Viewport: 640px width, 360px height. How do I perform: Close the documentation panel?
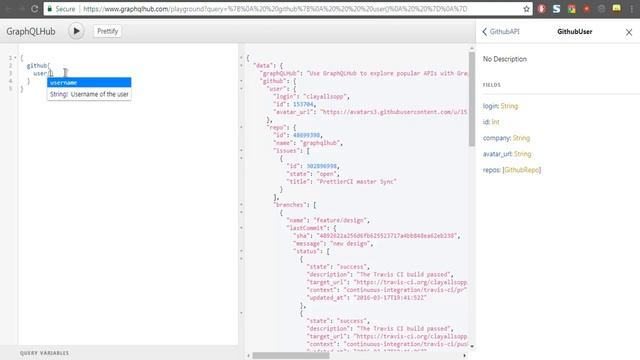629,32
